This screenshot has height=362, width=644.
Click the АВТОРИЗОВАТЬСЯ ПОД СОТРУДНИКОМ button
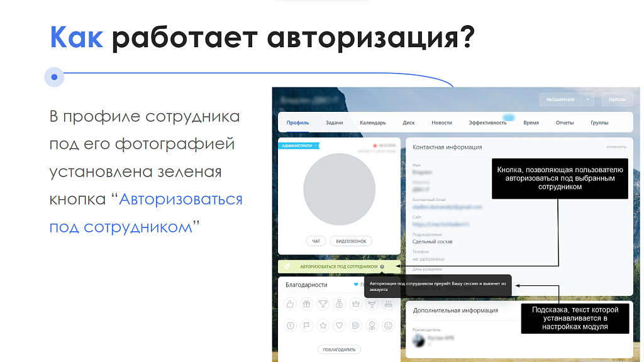[338, 266]
